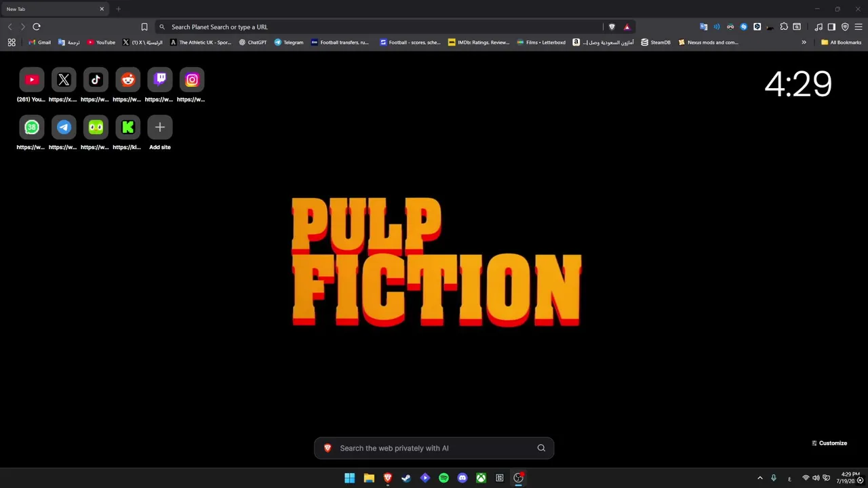Open the Brave VPN shield icon
This screenshot has width=868, height=488.
(845, 27)
